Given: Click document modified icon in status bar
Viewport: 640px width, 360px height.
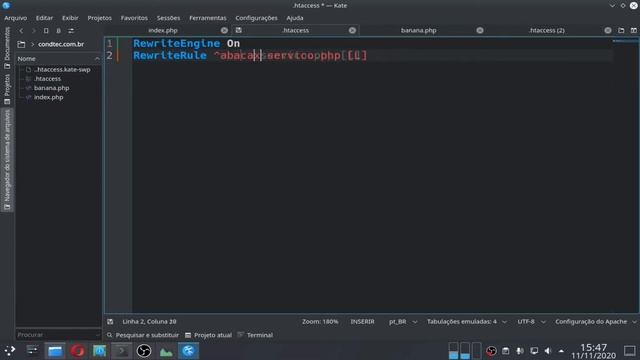Looking at the screenshot, I should pyautogui.click(x=110, y=322).
